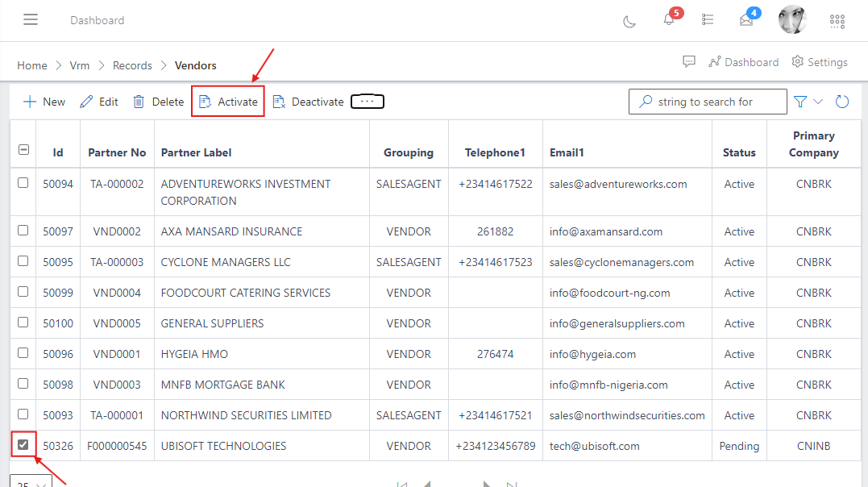868x487 pixels.
Task: Open the task list icon in header
Action: click(x=708, y=20)
